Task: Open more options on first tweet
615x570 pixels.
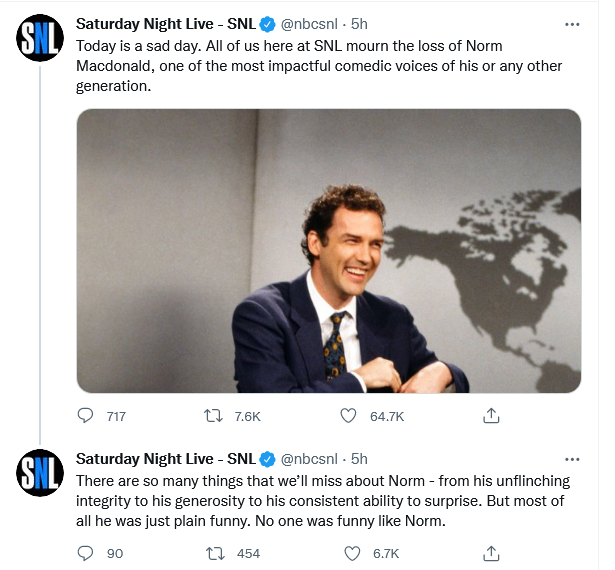Action: (571, 22)
